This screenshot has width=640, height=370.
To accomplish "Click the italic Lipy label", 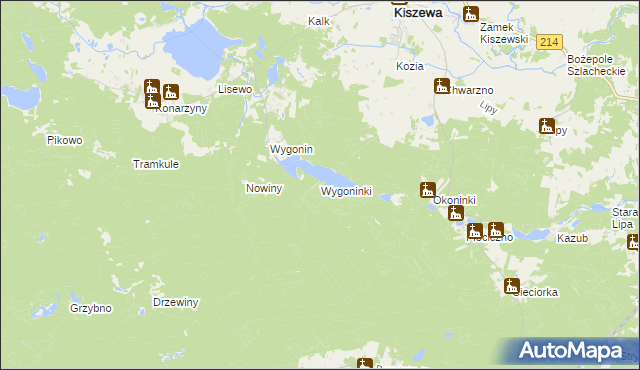I will point(488,107).
